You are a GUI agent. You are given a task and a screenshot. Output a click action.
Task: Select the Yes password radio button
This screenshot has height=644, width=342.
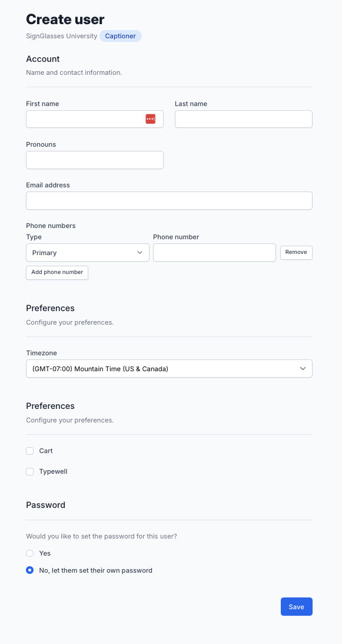(x=29, y=553)
